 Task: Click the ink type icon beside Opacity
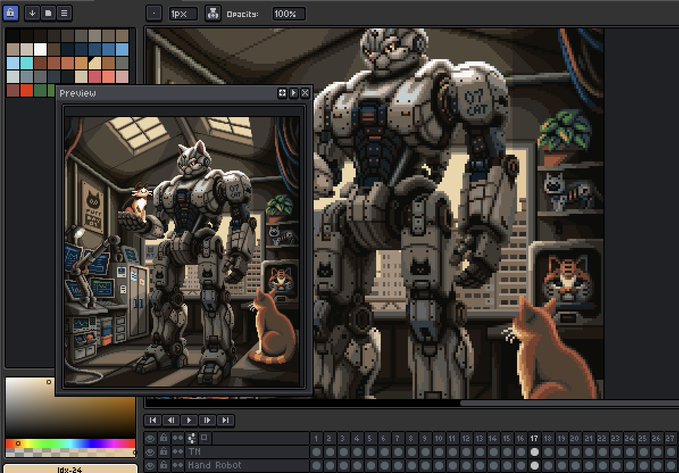tap(213, 13)
